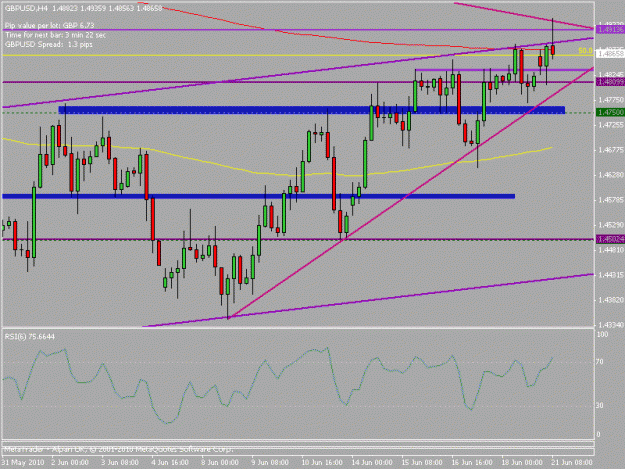Click the RSI scale value 100
The height and width of the screenshot is (469, 625).
tap(602, 334)
